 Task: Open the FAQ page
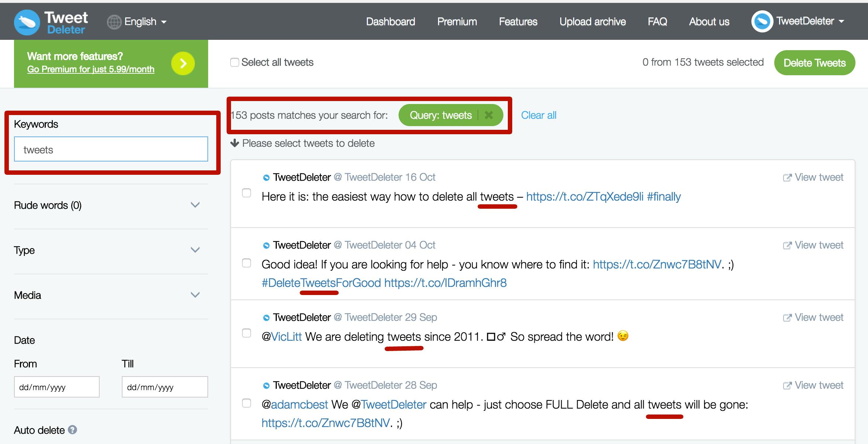tap(657, 22)
